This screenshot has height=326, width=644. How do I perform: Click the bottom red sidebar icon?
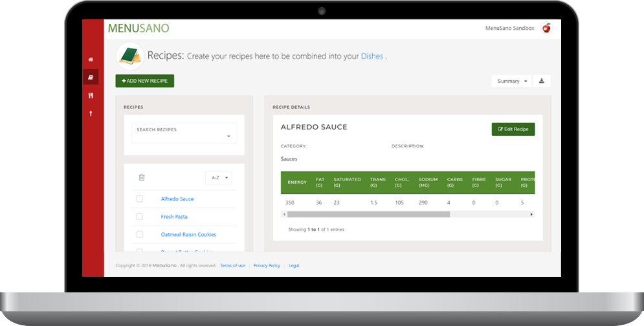[91, 113]
